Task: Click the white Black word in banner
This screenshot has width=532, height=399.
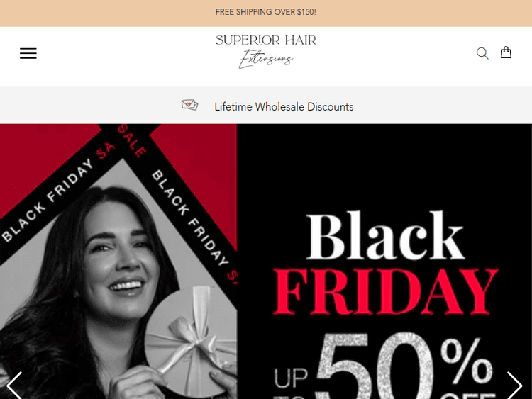Action: 385,235
